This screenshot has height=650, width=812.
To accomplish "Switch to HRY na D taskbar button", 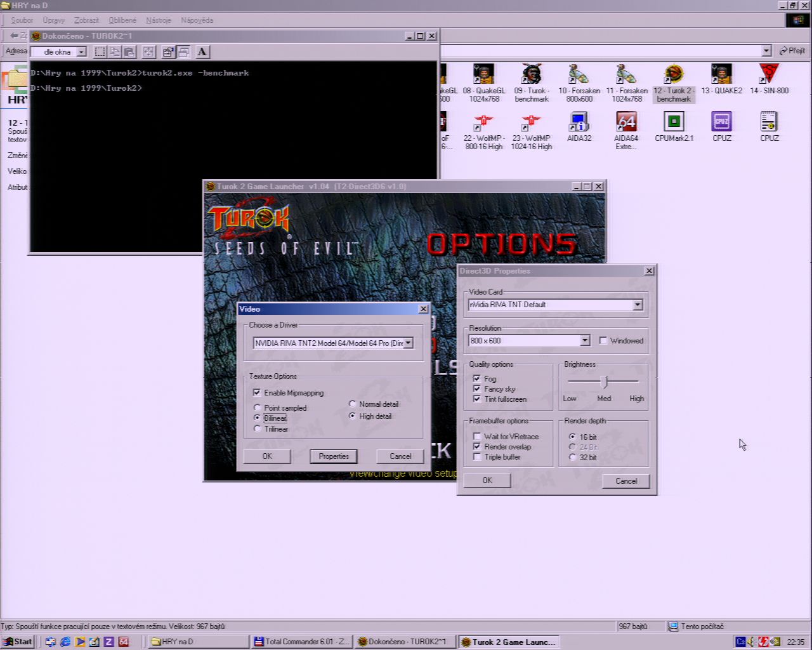I will tap(198, 642).
